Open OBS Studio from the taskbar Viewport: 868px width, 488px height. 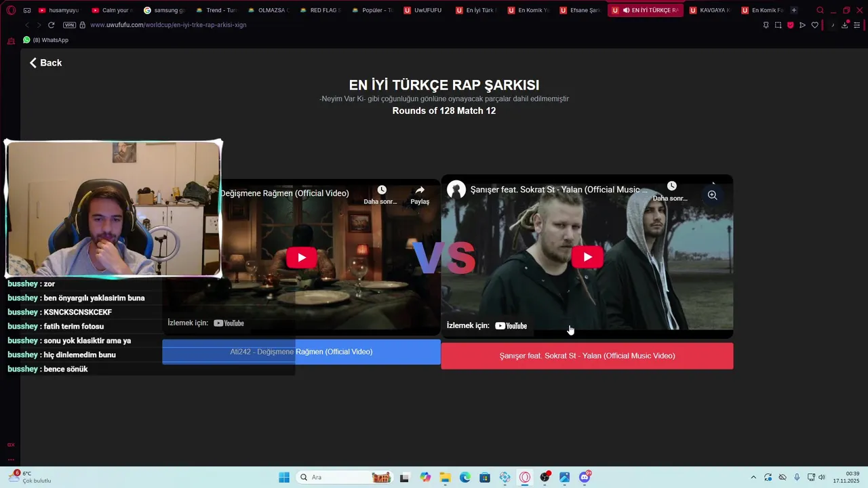[545, 477]
